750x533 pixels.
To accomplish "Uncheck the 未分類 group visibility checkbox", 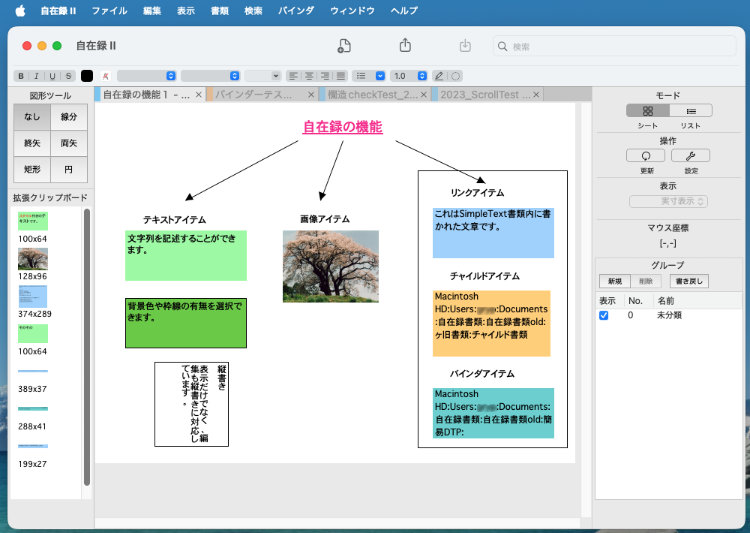I will 603,315.
